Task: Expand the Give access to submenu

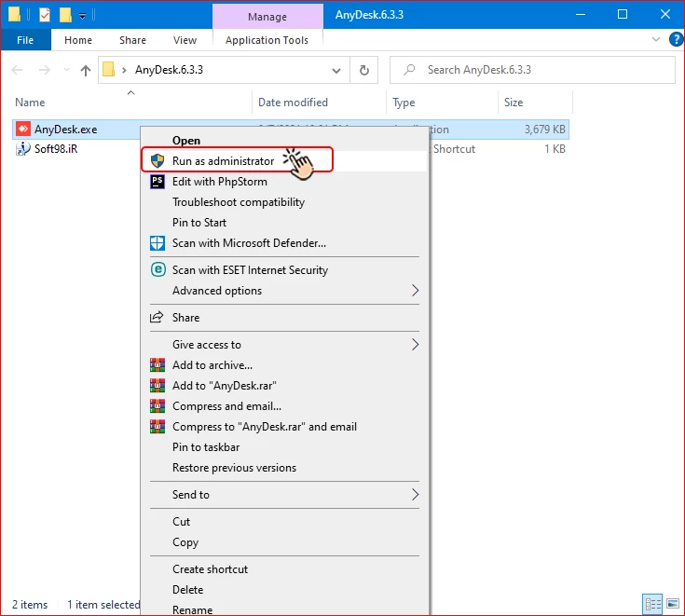Action: [415, 344]
